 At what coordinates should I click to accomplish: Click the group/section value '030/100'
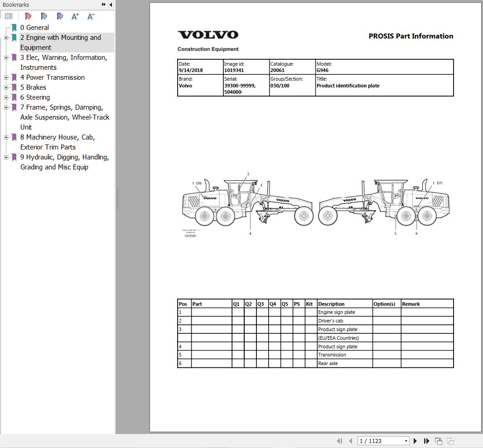280,86
